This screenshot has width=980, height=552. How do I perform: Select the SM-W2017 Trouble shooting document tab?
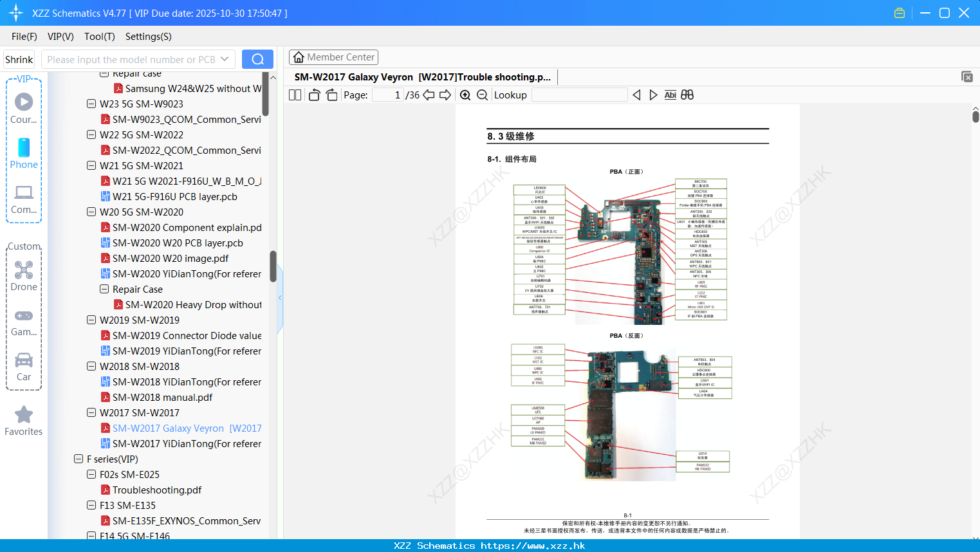(x=423, y=77)
